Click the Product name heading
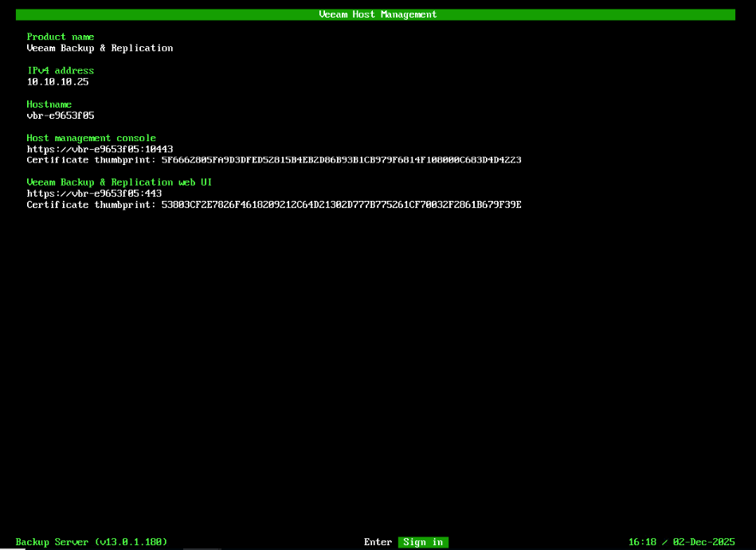 [x=60, y=37]
